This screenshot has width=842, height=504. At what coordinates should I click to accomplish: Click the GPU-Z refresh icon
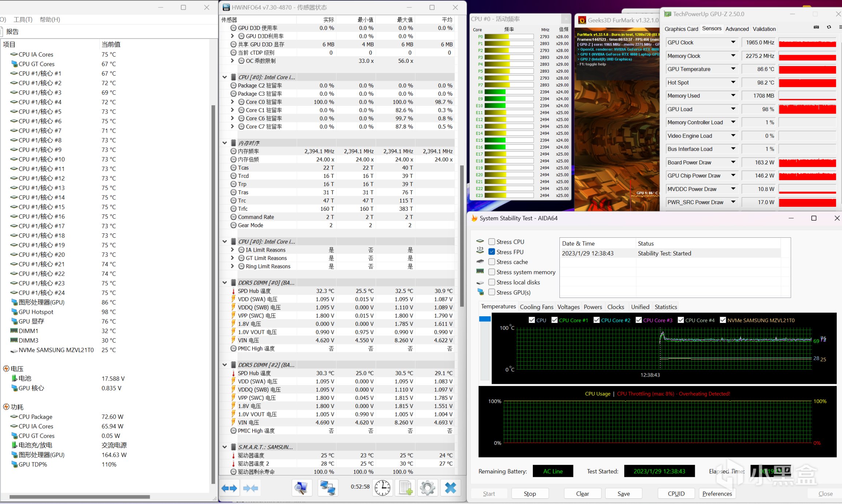point(829,27)
